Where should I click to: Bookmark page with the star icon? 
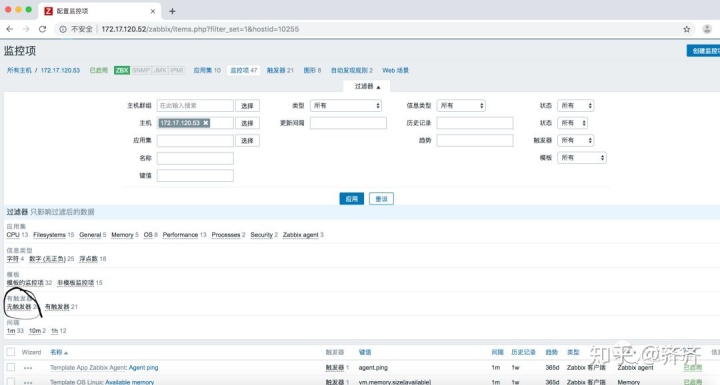pos(686,29)
